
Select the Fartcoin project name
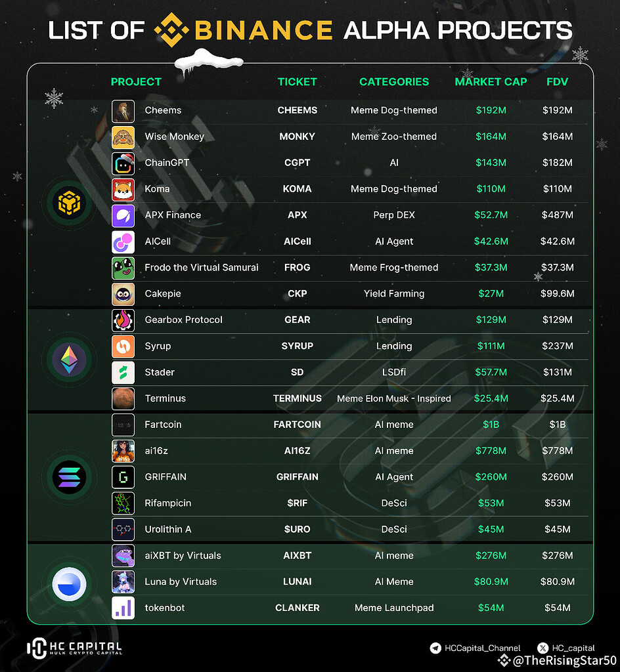tap(163, 425)
